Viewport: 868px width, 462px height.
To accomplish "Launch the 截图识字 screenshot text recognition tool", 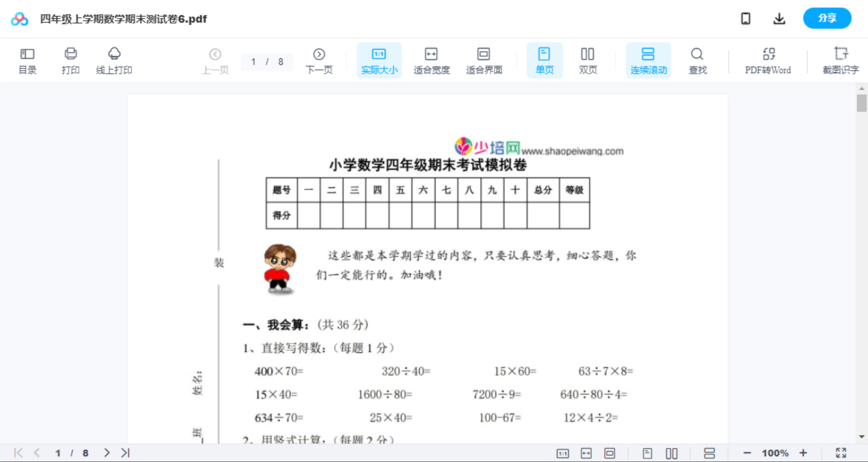I will [x=841, y=60].
